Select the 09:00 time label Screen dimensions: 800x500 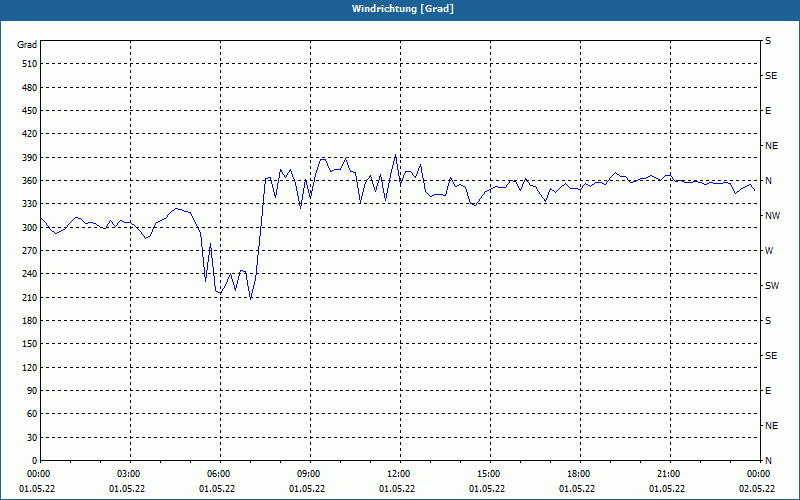click(x=311, y=474)
